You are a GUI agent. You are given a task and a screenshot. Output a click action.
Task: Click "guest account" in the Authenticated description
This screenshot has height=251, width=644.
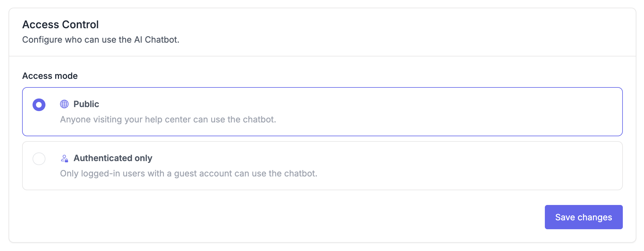coord(203,173)
